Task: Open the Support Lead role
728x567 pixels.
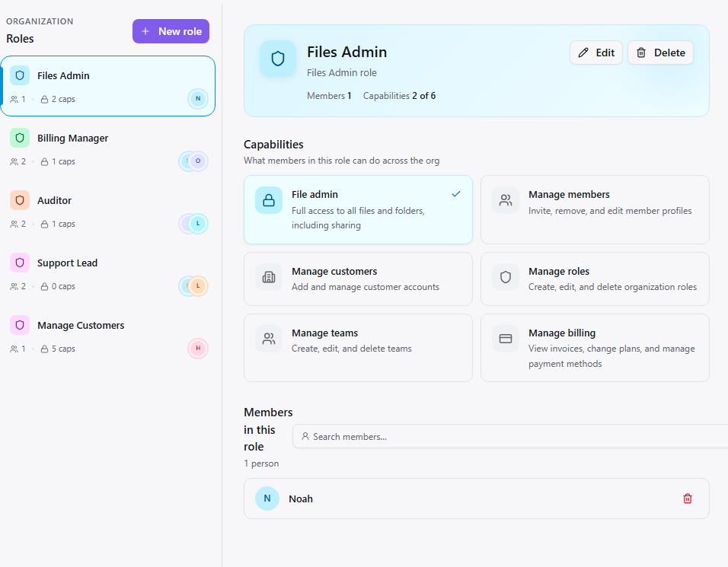Action: (x=107, y=274)
